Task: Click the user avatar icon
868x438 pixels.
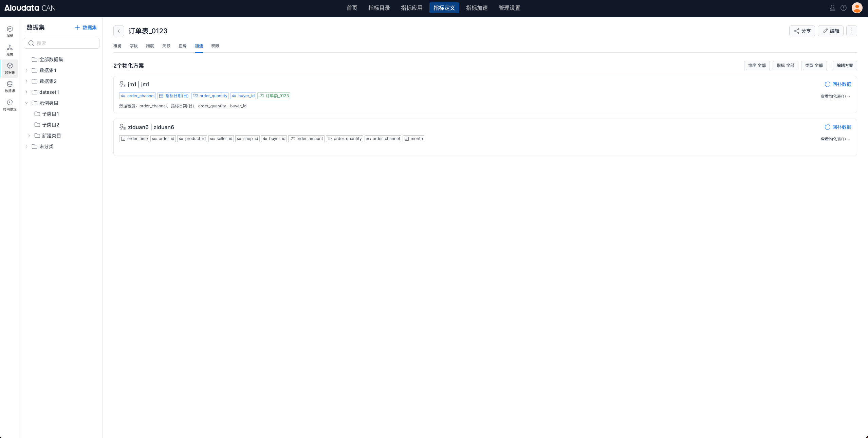Action: point(857,8)
